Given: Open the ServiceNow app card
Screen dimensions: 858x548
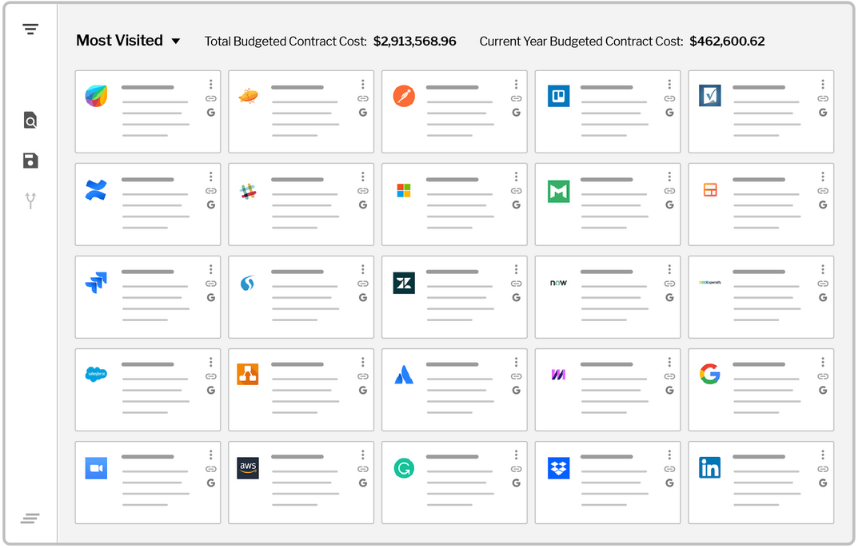Looking at the screenshot, I should 607,297.
